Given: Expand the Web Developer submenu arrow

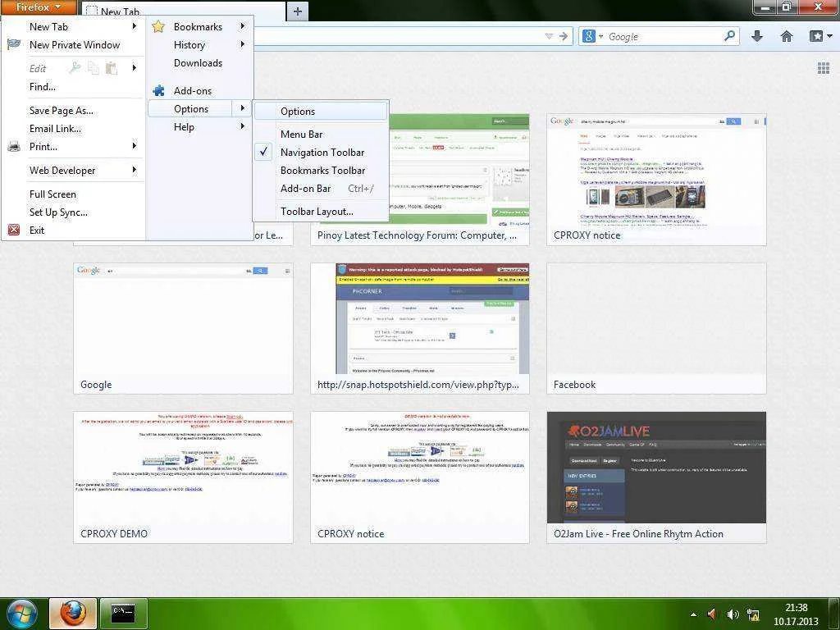Looking at the screenshot, I should 134,170.
